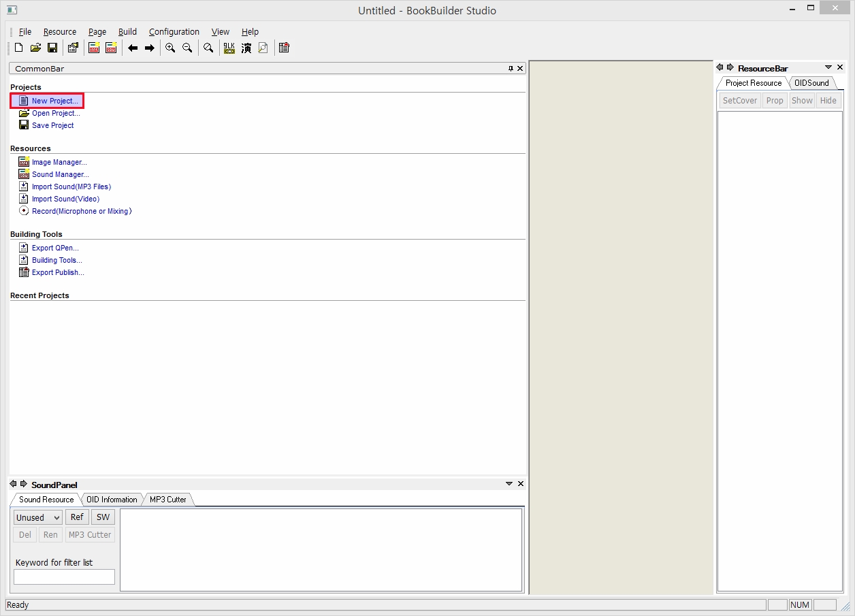Go to next page with right arrow
The image size is (855, 616).
(149, 48)
